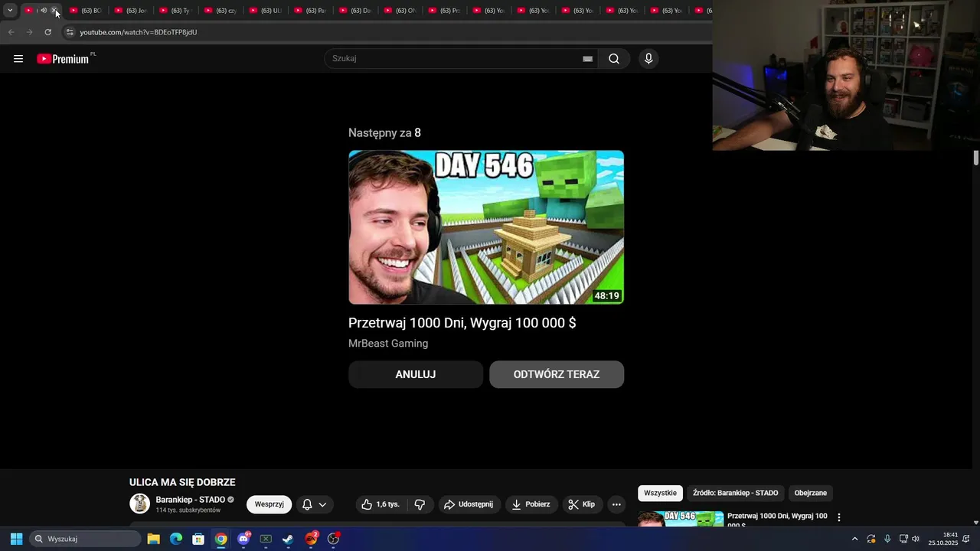Dislike the video with thumbs-down
This screenshot has width=980, height=551.
pos(420,504)
